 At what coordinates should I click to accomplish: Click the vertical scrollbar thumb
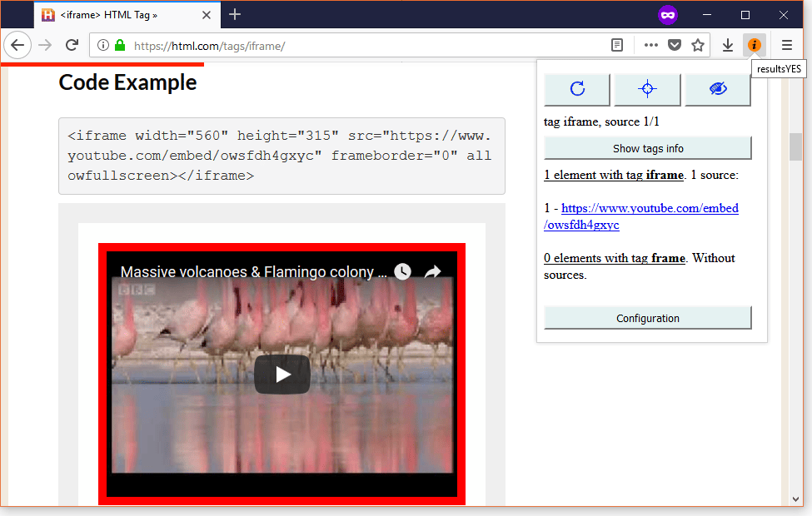(795, 147)
